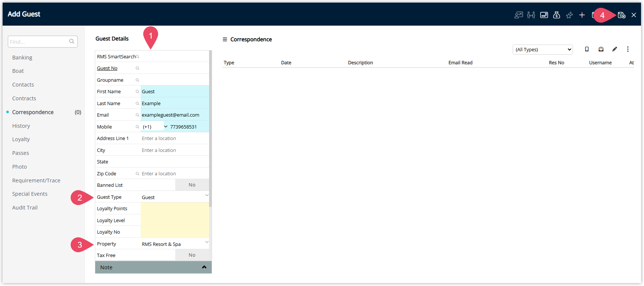Click the Guest No search magnifier
Image resolution: width=644 pixels, height=286 pixels.
pos(137,68)
